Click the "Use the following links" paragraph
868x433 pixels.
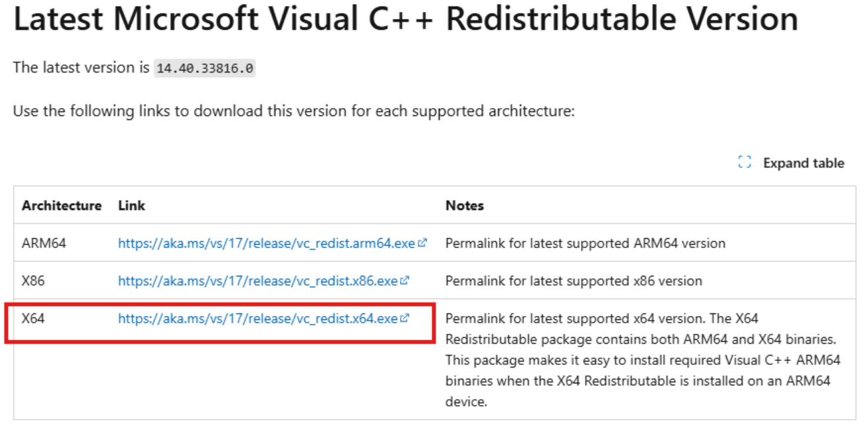[294, 111]
